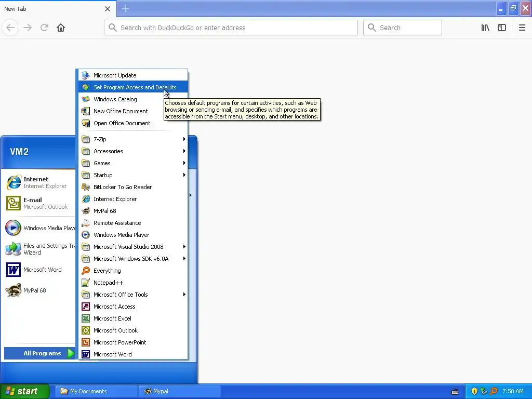Start Remote Assistance
Image resolution: width=532 pixels, height=399 pixels.
click(x=133, y=223)
